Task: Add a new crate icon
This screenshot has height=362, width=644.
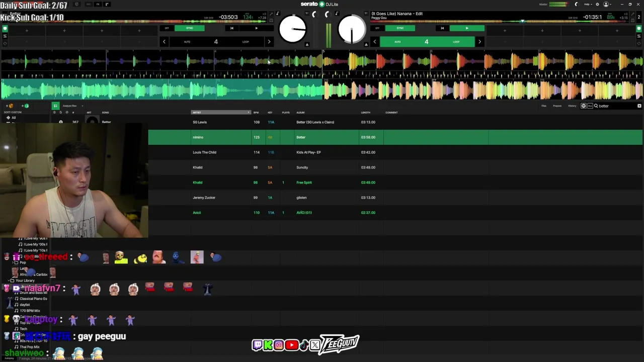Action: pos(10,106)
